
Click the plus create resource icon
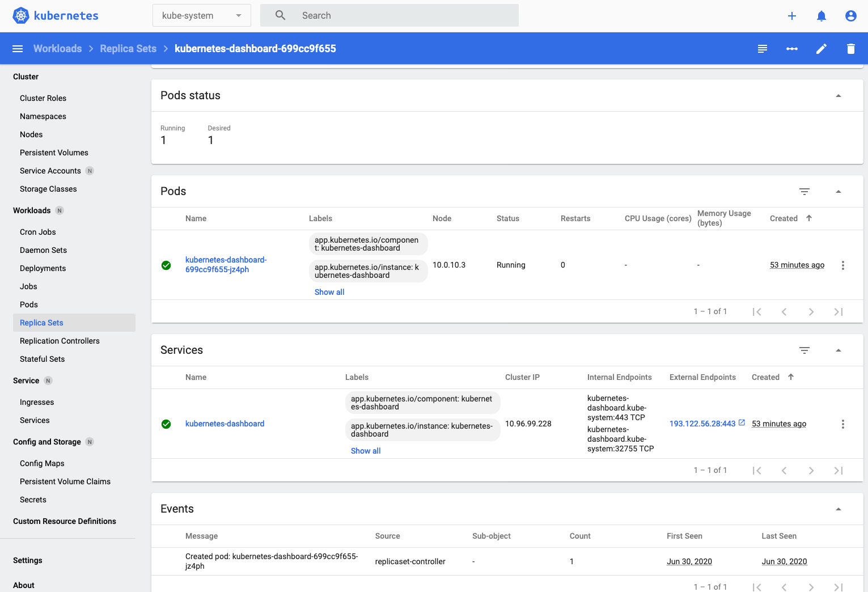coord(792,16)
